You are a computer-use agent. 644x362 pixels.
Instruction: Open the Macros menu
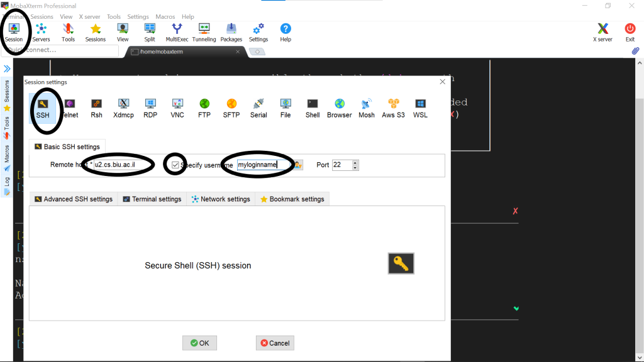tap(165, 17)
